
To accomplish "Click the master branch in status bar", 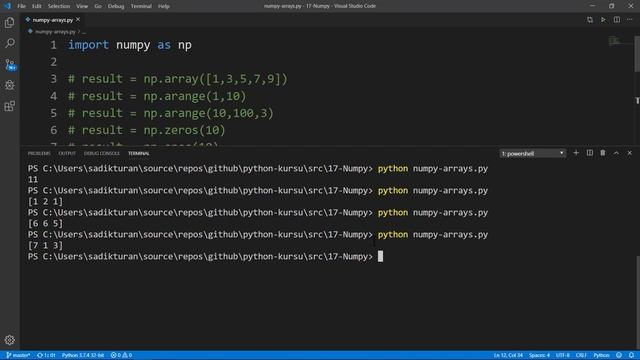I will (x=19, y=355).
